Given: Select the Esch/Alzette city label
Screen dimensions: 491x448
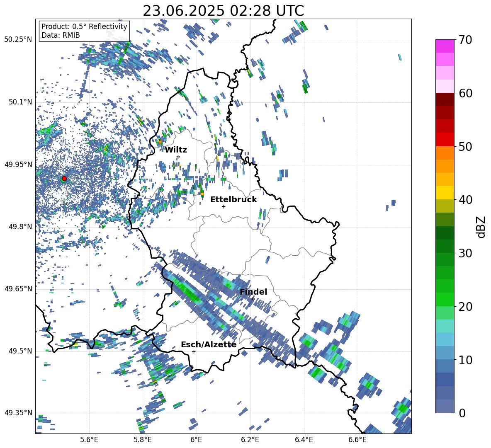Looking at the screenshot, I should click(x=209, y=345).
